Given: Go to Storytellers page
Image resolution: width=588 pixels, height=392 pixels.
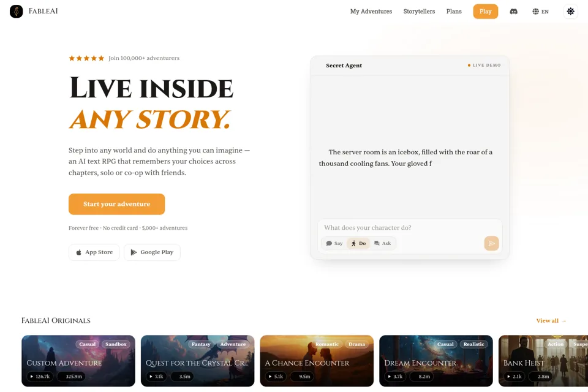Looking at the screenshot, I should click(419, 11).
